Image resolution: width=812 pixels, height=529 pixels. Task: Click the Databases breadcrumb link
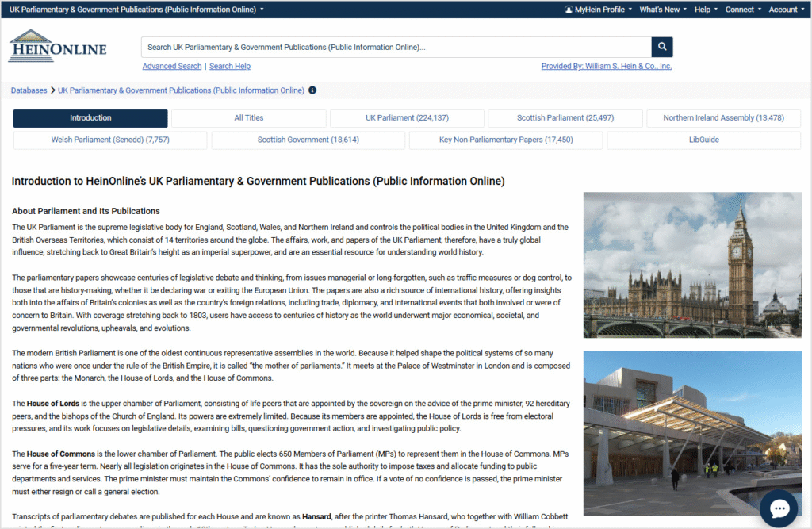tap(29, 90)
